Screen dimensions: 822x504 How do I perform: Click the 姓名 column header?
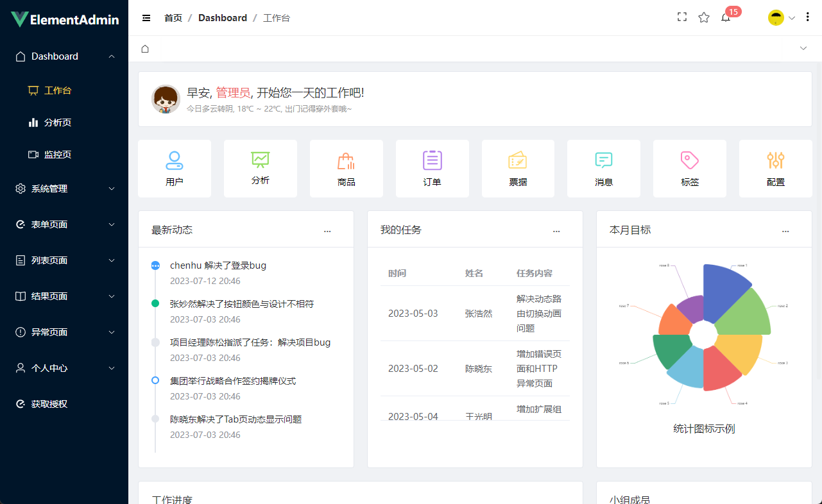pyautogui.click(x=474, y=273)
